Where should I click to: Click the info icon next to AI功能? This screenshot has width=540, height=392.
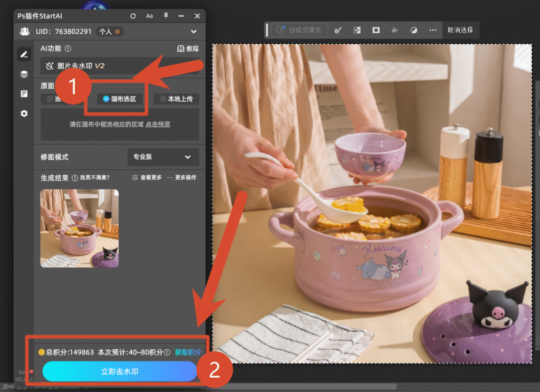68,49
